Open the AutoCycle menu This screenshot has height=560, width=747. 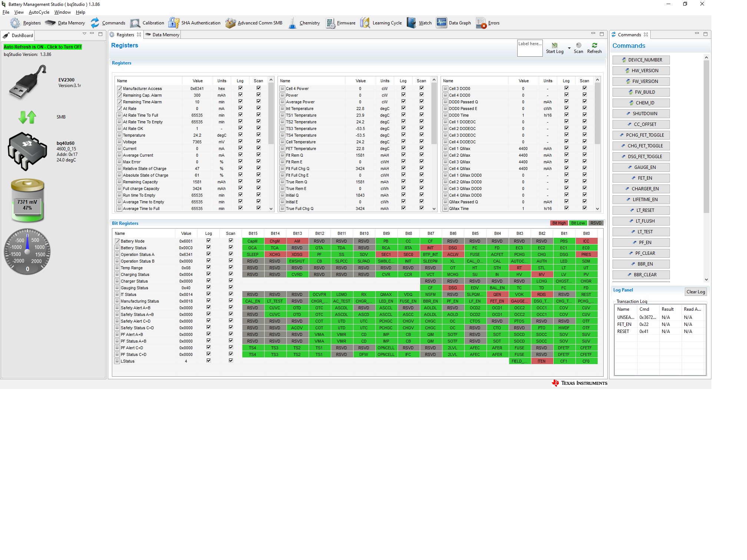click(39, 12)
